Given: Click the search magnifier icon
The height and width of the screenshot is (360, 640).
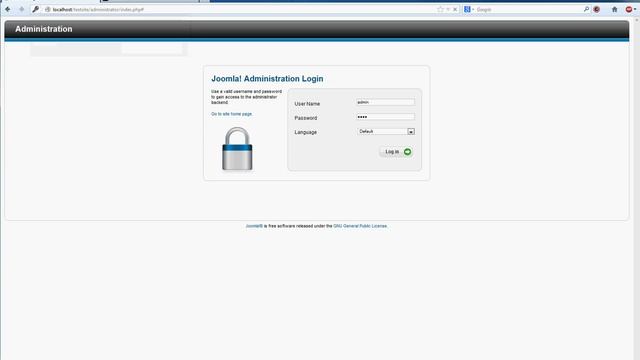Looking at the screenshot, I should click(x=586, y=9).
